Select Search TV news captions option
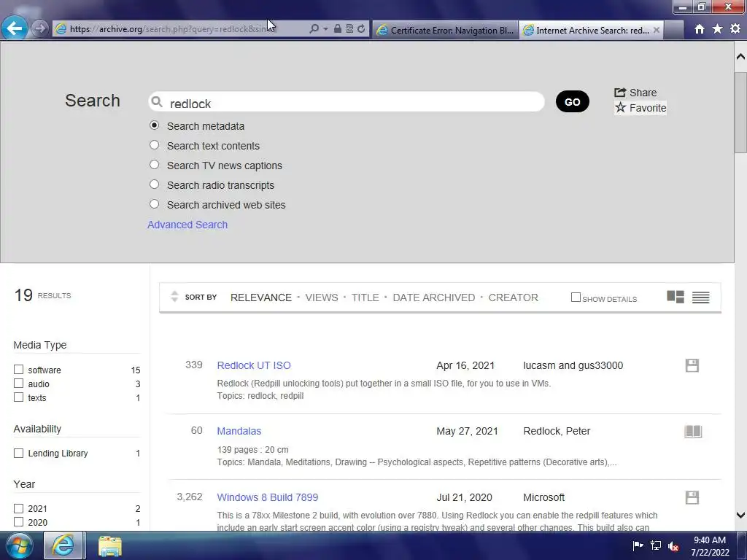The height and width of the screenshot is (560, 747). point(154,165)
